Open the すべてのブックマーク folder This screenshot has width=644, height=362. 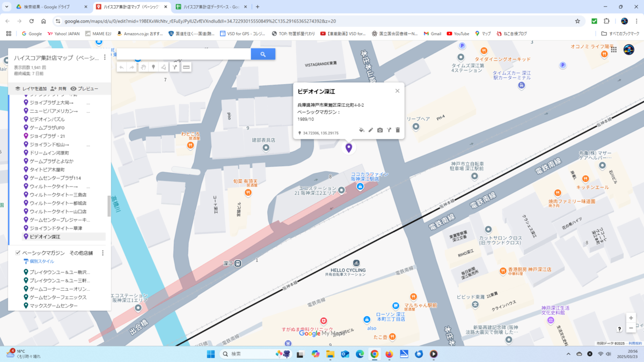point(620,33)
